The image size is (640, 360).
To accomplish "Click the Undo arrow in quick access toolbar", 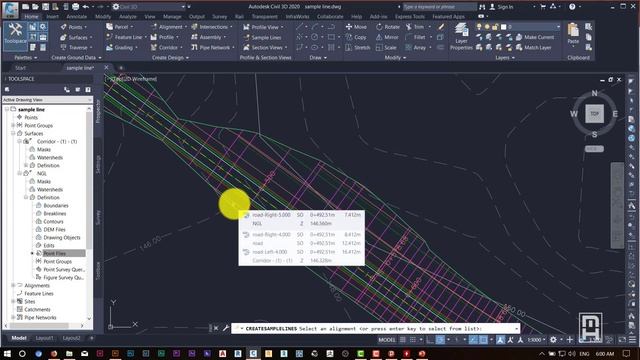I will (85, 7).
